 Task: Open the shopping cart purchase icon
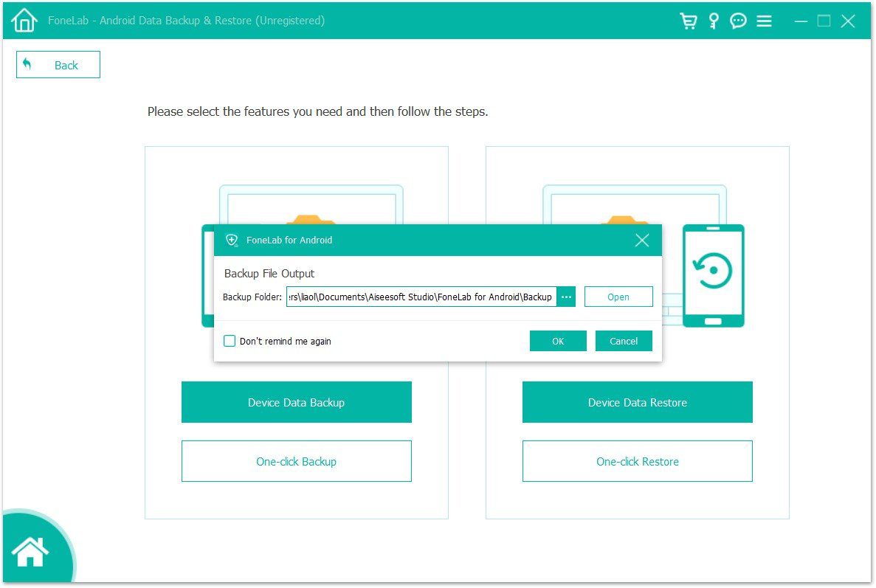click(689, 21)
